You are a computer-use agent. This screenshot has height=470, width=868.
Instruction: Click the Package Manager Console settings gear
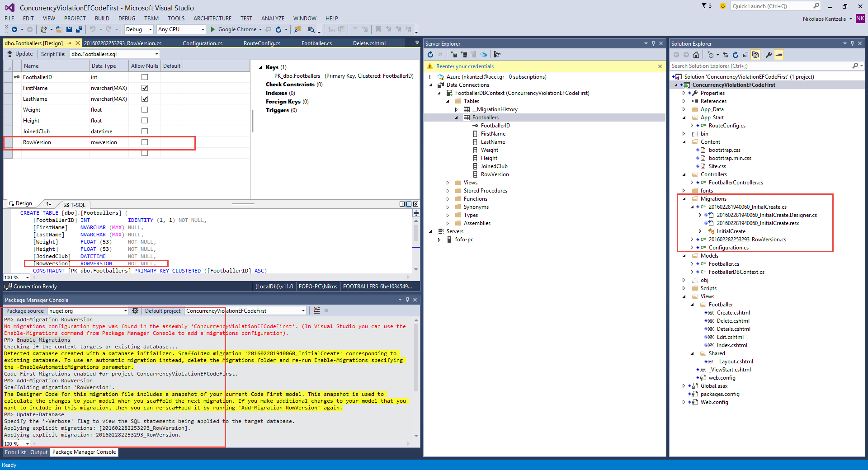135,311
